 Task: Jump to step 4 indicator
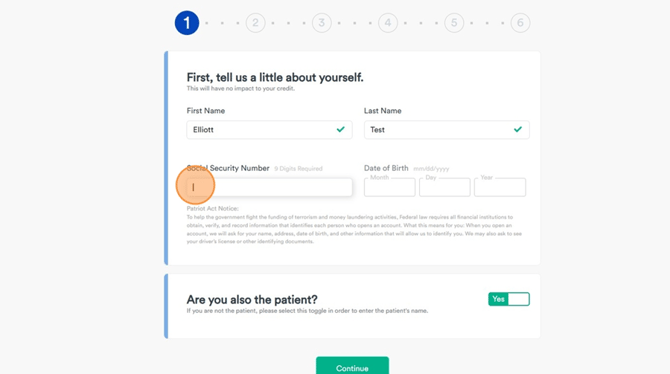[388, 23]
